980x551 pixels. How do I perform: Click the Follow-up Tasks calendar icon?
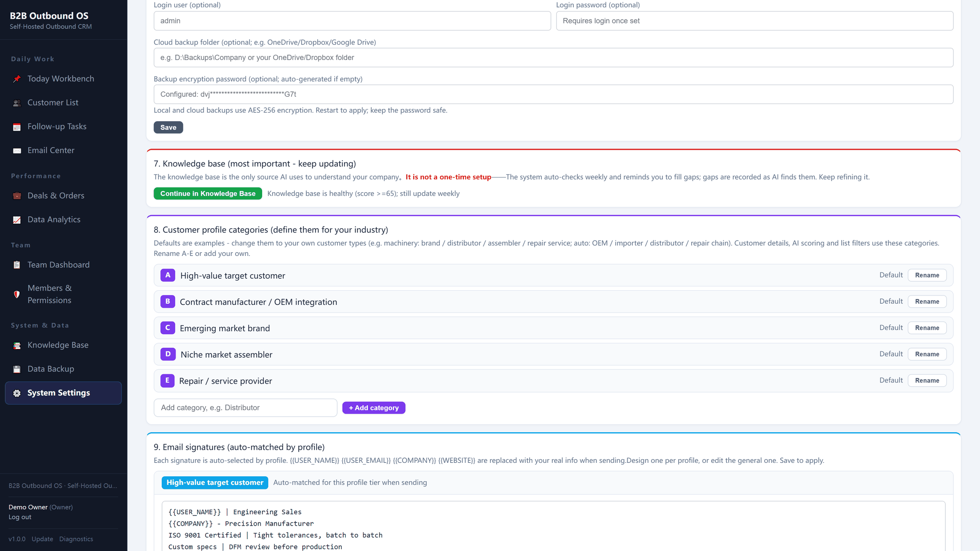pos(17,127)
